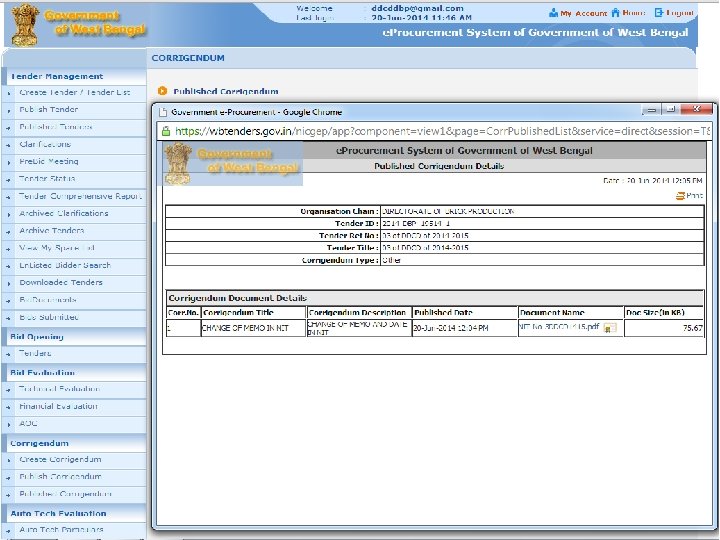Click the West Bengal emblem in popup
This screenshot has height=540, width=720.
[x=178, y=163]
